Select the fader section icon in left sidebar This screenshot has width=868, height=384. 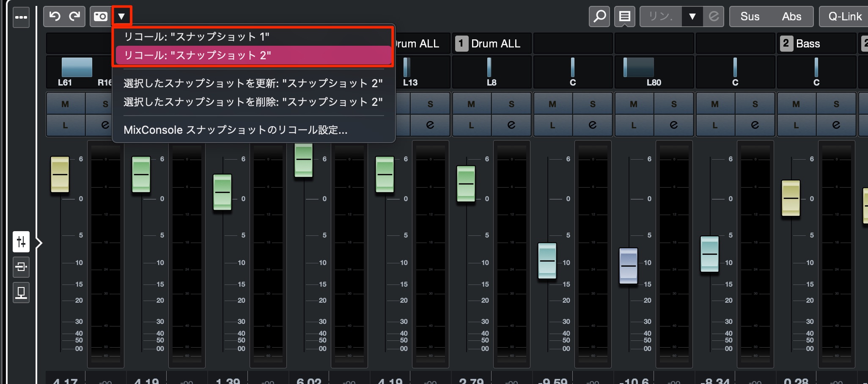(21, 242)
